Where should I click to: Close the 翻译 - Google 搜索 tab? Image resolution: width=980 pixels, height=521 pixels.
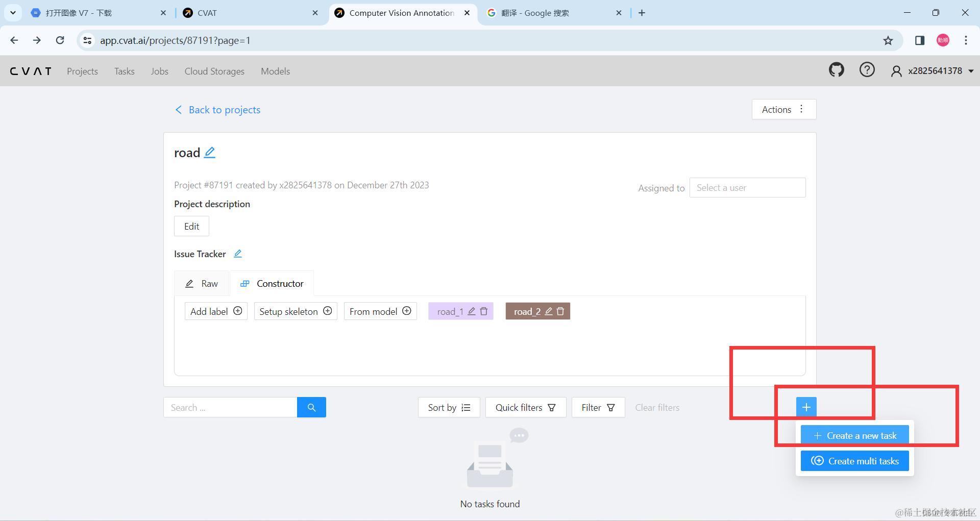pyautogui.click(x=619, y=13)
